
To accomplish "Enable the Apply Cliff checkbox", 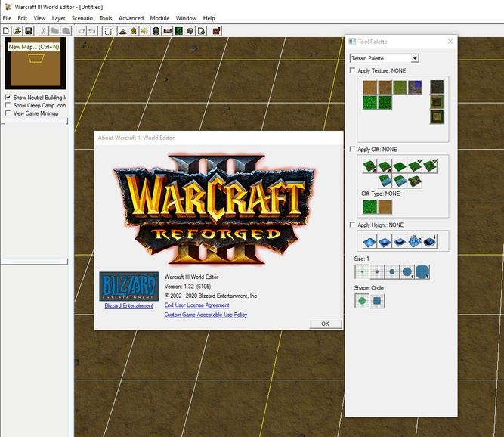I will [x=353, y=149].
